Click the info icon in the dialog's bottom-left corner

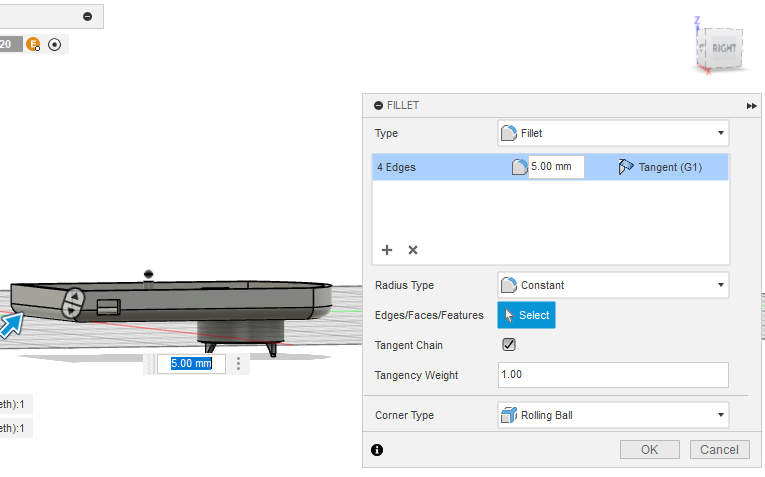click(377, 450)
